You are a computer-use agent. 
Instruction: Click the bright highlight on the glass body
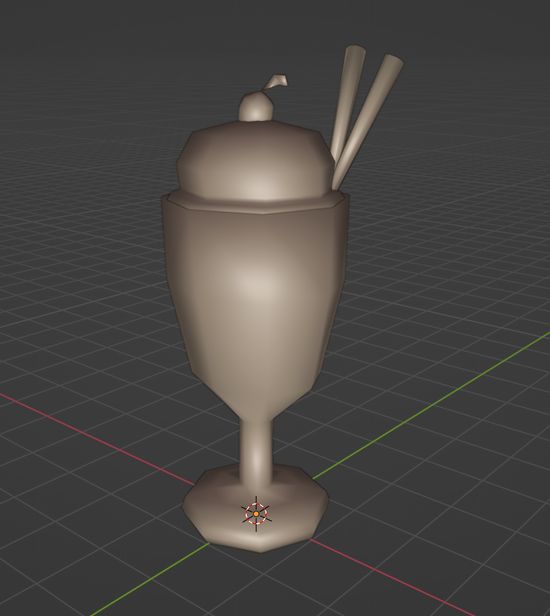[251, 281]
